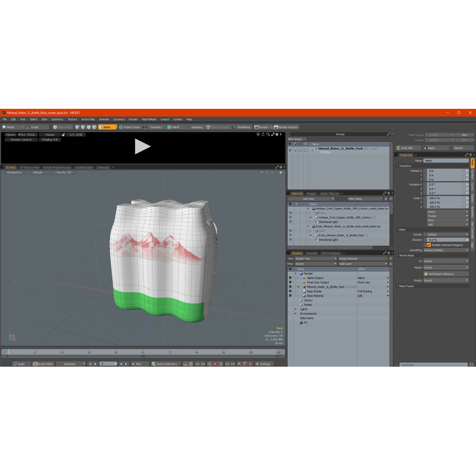The width and height of the screenshot is (476, 476).
Task: Click the 3D viewport pan move icon
Action: [262, 172]
